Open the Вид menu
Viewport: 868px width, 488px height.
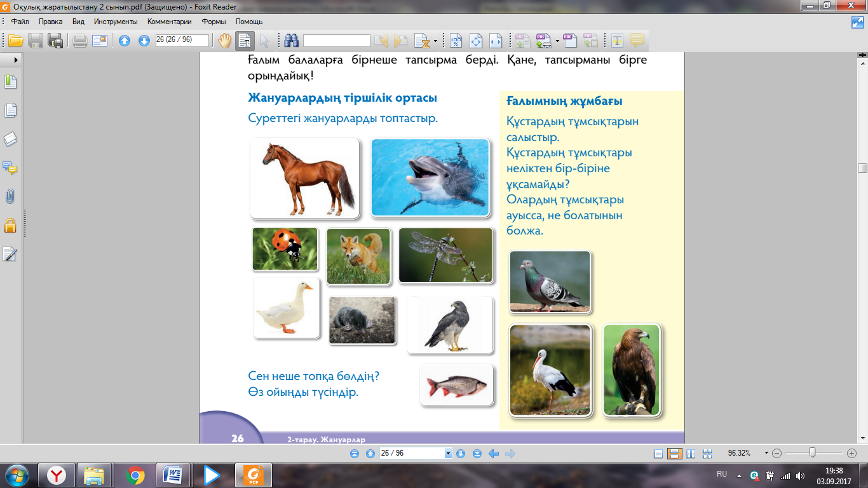coord(78,22)
